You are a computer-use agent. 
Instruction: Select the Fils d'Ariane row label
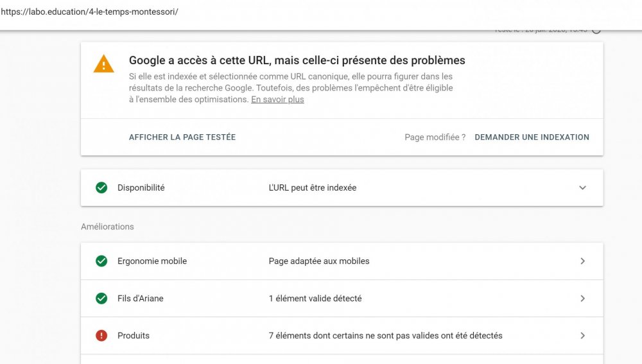pos(141,299)
